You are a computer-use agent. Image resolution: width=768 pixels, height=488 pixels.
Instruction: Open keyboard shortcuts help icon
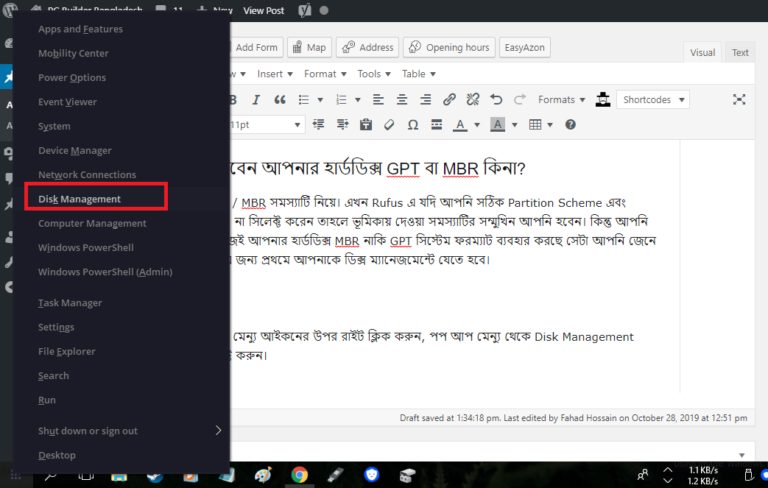coord(570,124)
